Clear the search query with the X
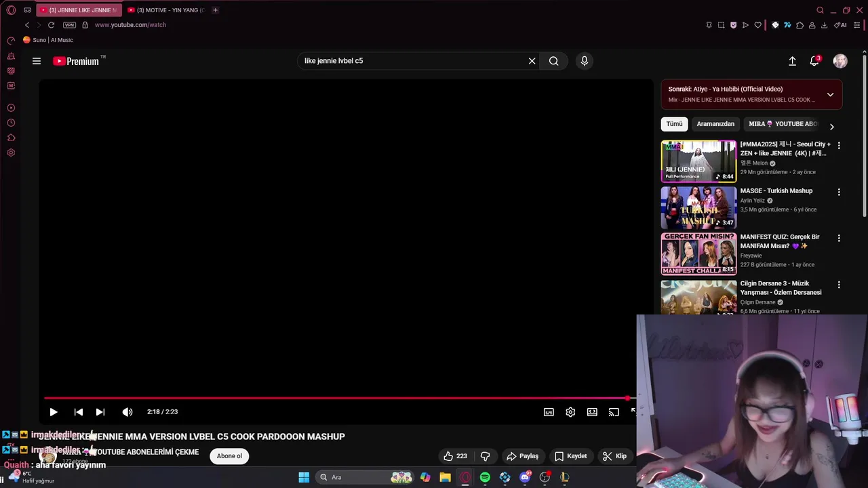868x488 pixels. (x=532, y=61)
